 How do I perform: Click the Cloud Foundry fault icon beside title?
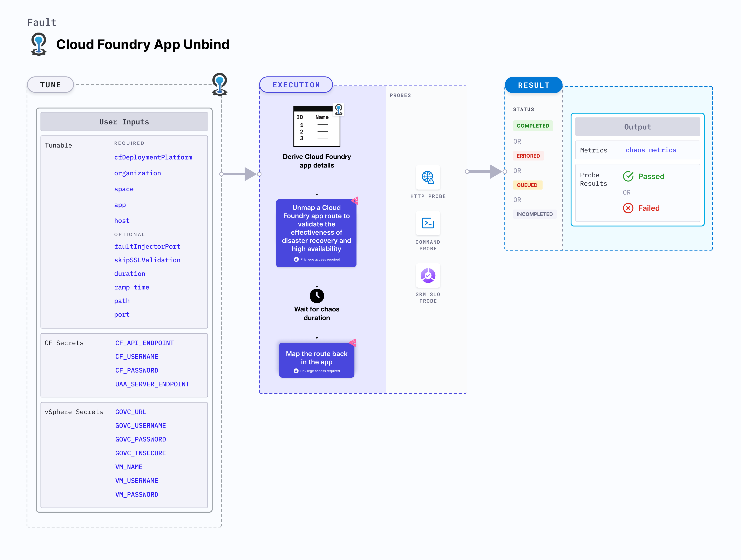tap(39, 44)
